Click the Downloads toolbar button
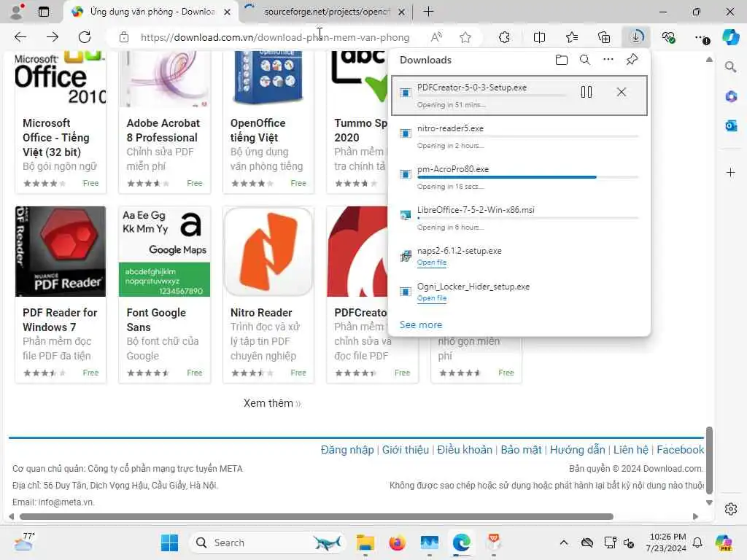The image size is (747, 560). tap(636, 37)
